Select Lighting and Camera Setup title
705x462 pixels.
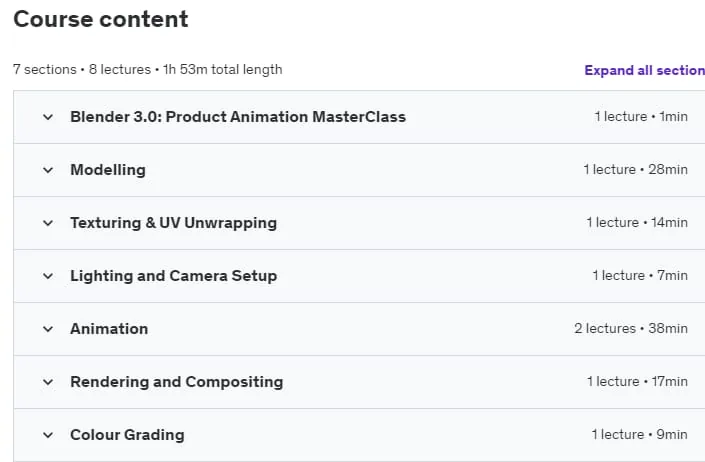[x=174, y=276]
